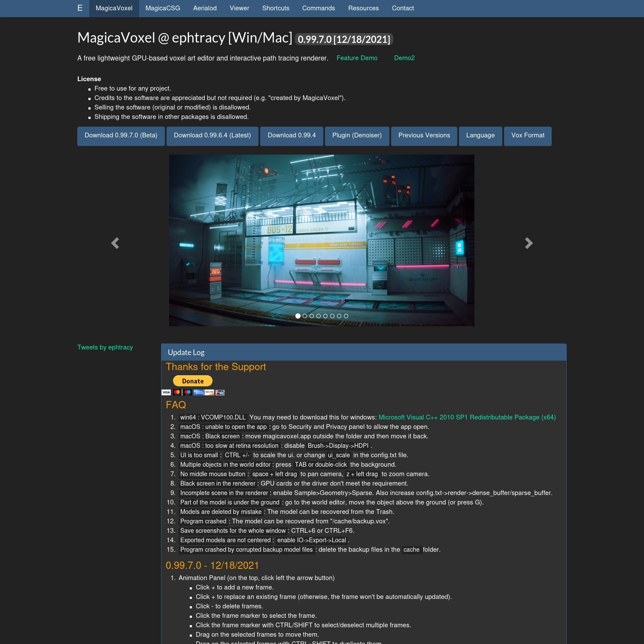Viewport: 644px width, 644px height.
Task: Click the "ui_scale" code label
Action: pyautogui.click(x=339, y=455)
